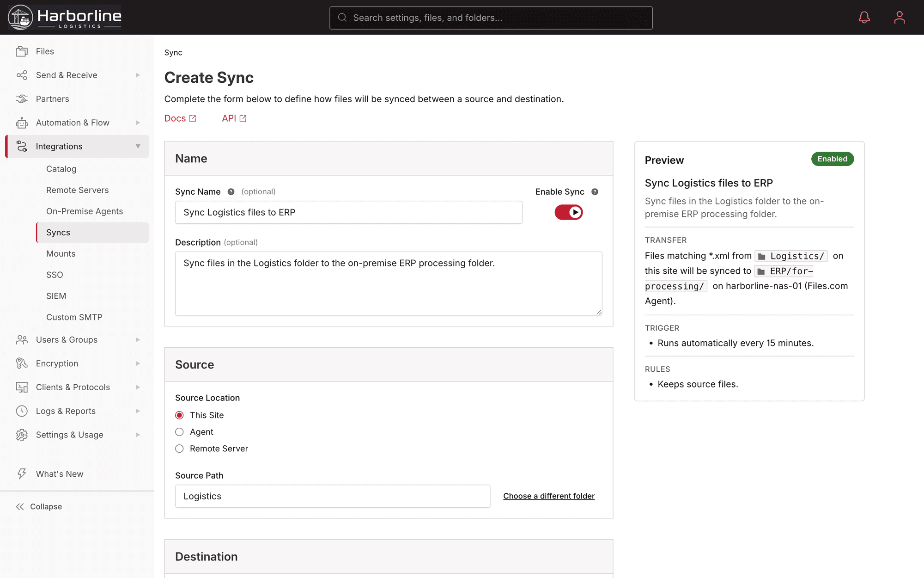The image size is (924, 578).
Task: Click the Description resize handle
Action: pos(599,312)
